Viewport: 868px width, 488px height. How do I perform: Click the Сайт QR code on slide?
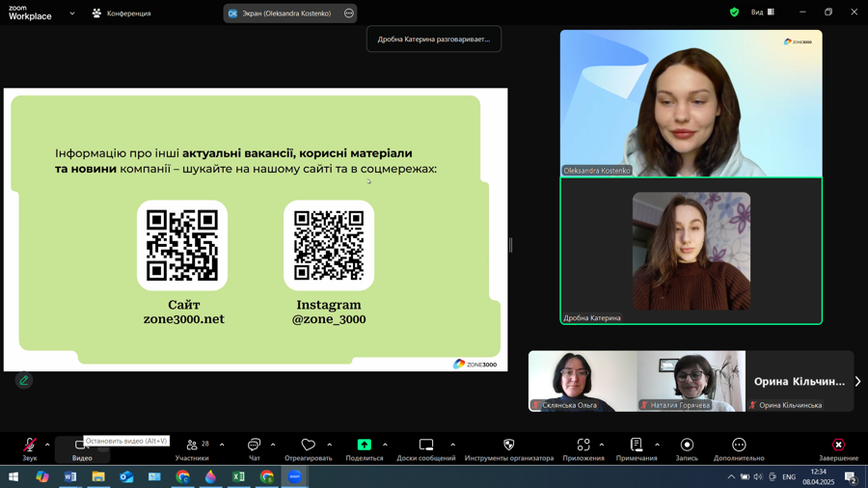(182, 245)
